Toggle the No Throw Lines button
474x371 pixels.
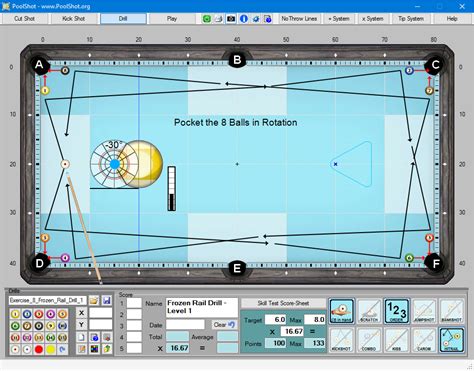click(299, 19)
